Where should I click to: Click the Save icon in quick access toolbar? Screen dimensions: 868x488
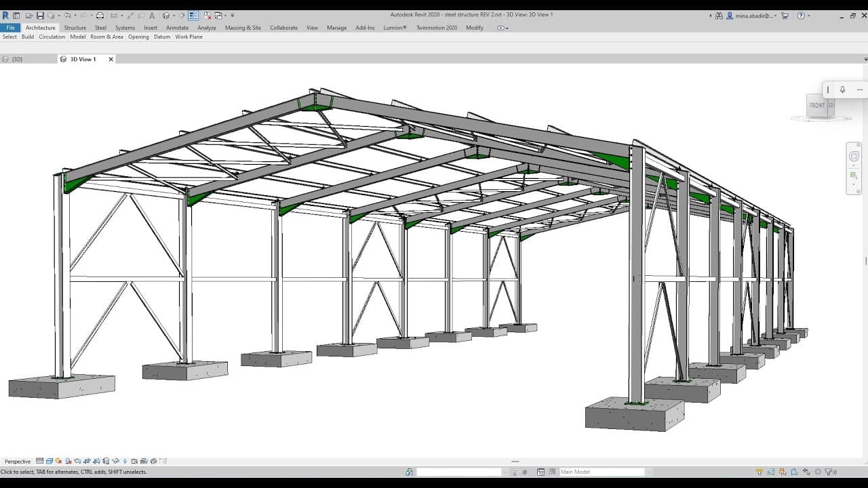tap(40, 16)
